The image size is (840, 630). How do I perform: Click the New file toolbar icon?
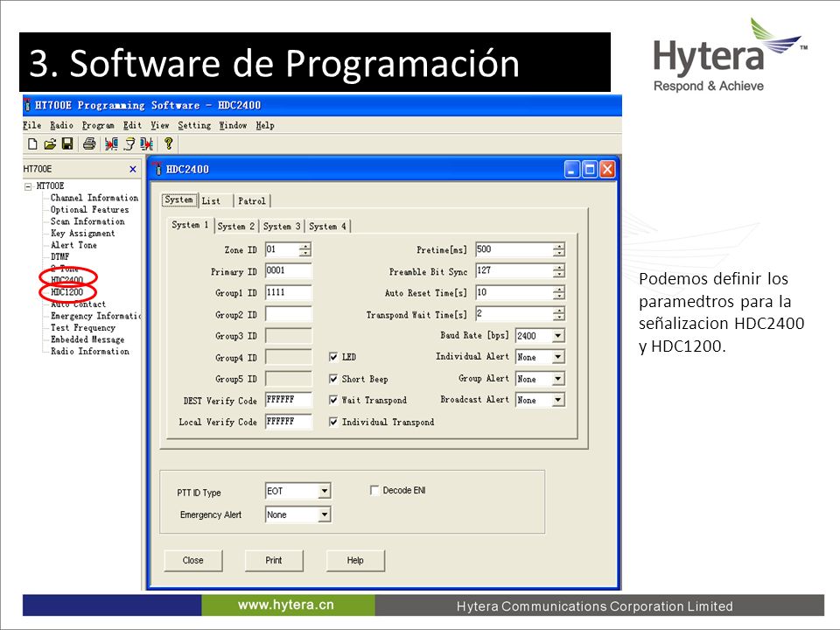tap(32, 143)
